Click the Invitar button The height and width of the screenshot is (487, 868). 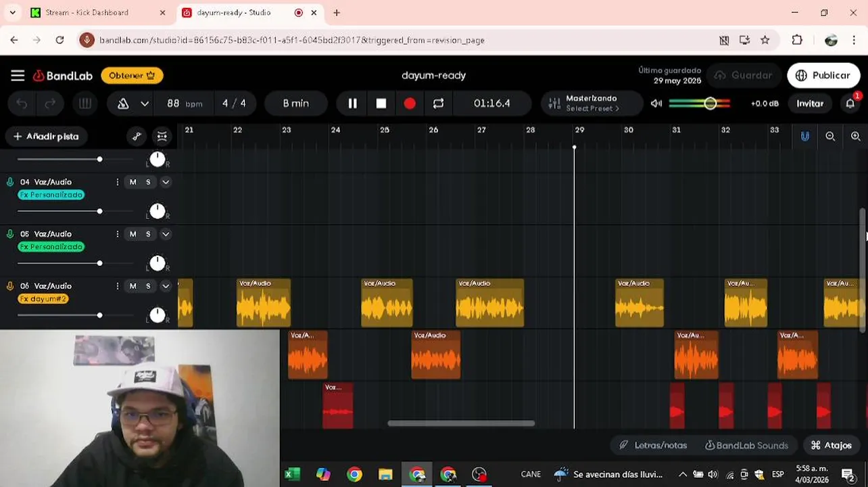pos(810,103)
